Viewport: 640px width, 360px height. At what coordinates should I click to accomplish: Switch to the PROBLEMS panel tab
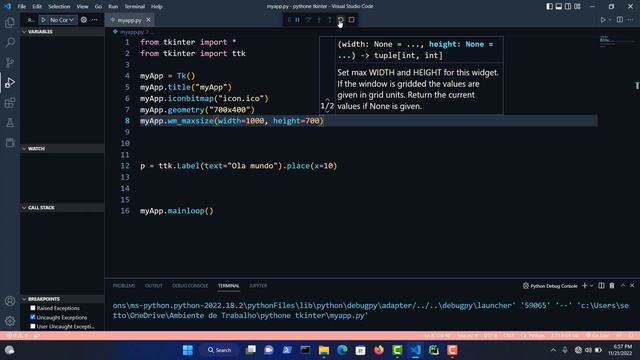(124, 286)
